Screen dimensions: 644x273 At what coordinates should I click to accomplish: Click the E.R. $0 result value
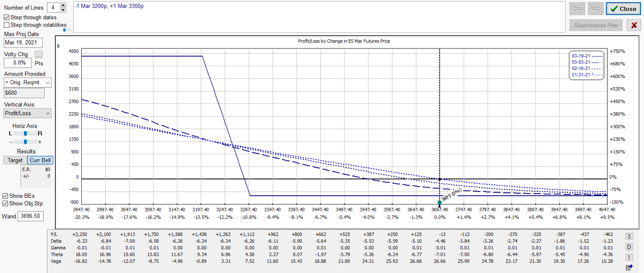point(48,170)
